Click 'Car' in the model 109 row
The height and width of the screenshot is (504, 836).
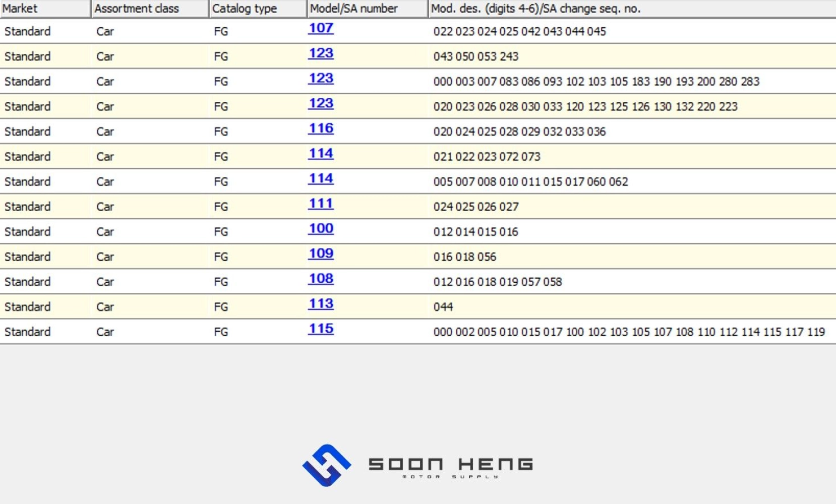(105, 257)
